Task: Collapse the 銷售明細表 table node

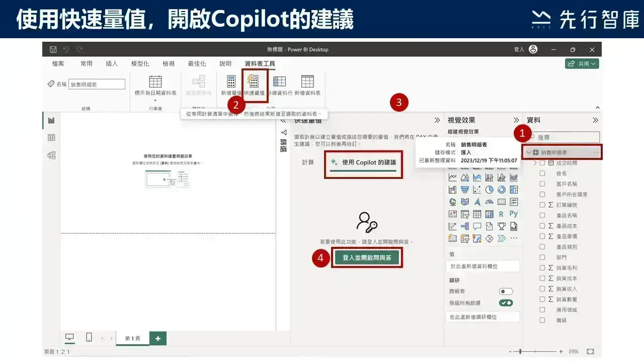Action: 529,152
